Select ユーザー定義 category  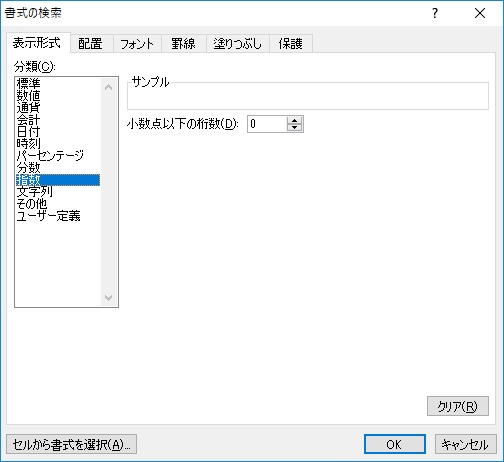coord(58,216)
